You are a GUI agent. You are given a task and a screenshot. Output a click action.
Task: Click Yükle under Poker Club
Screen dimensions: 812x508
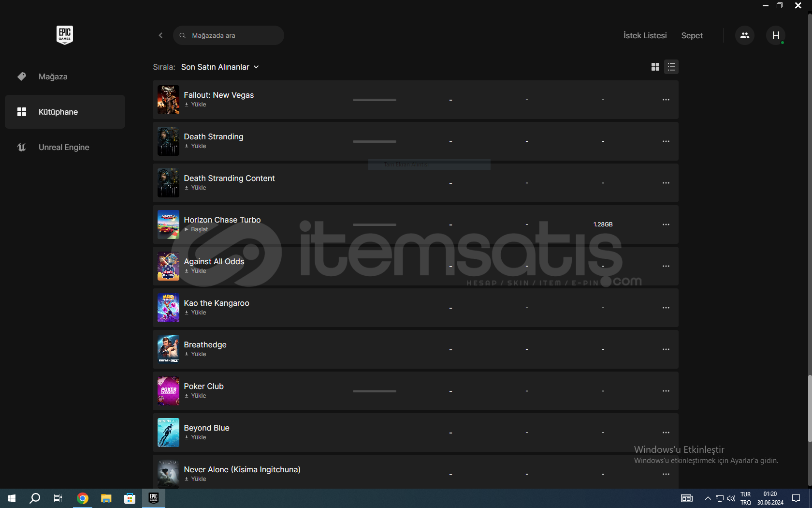[x=195, y=396]
